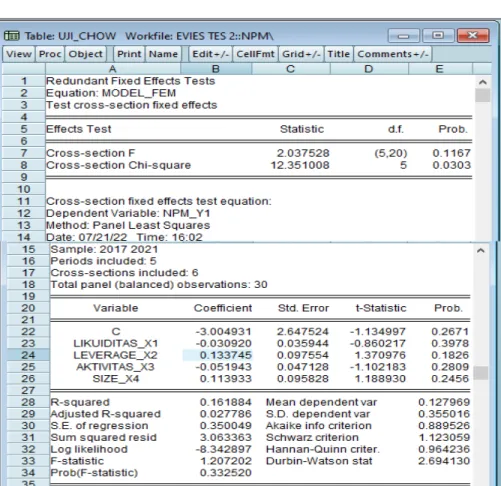Open the View menu button
Screen dimensions: 501x486
point(19,54)
